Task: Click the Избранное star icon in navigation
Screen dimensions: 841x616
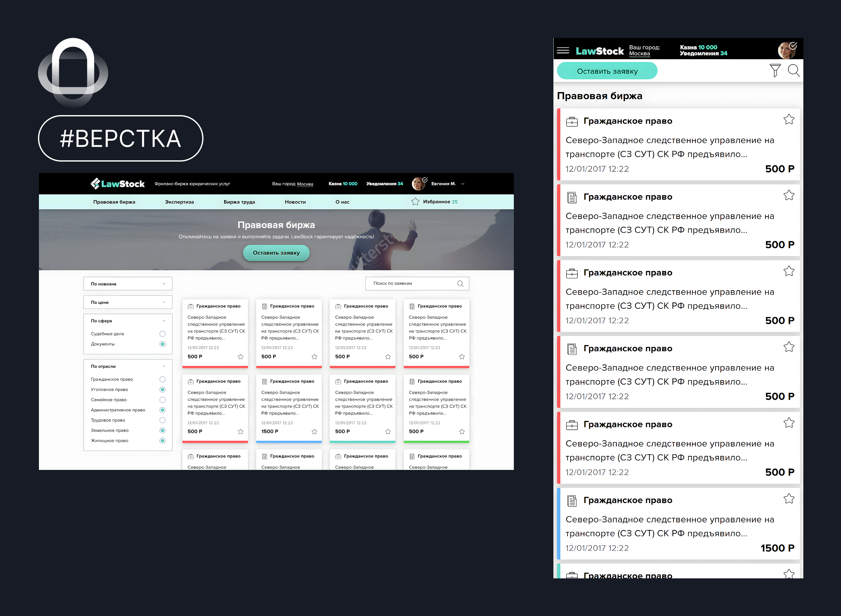Action: tap(415, 201)
